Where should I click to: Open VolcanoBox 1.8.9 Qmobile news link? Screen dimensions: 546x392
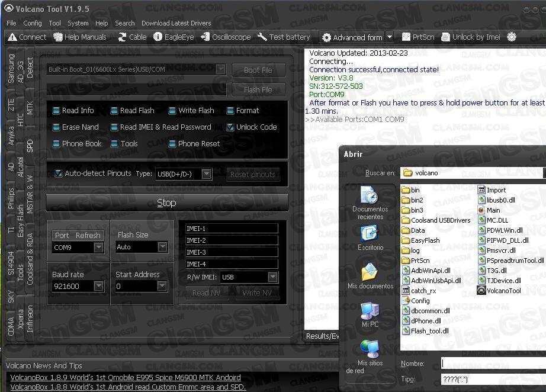point(126,377)
